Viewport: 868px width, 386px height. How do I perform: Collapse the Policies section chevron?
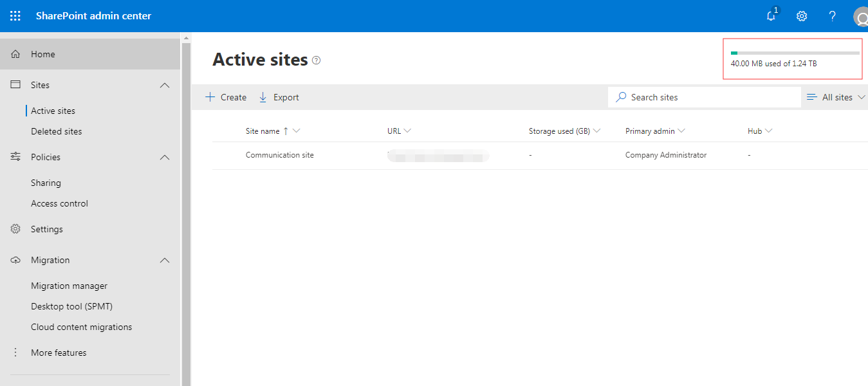pyautogui.click(x=165, y=157)
